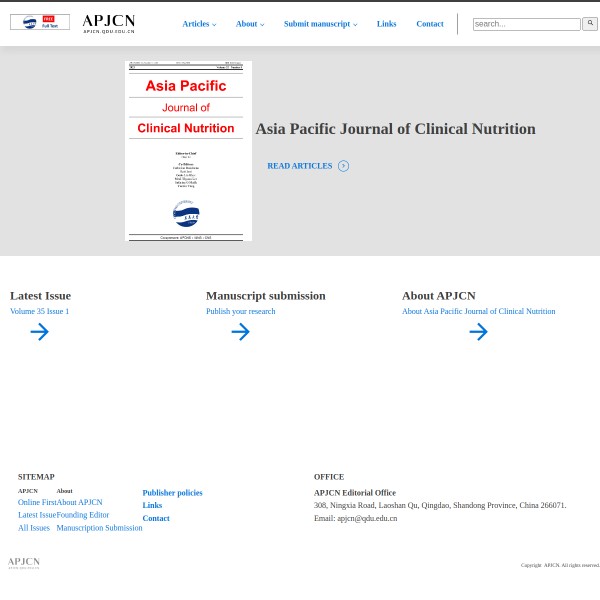The height and width of the screenshot is (600, 600).
Task: Open the Publish your research link
Action: coord(240,311)
